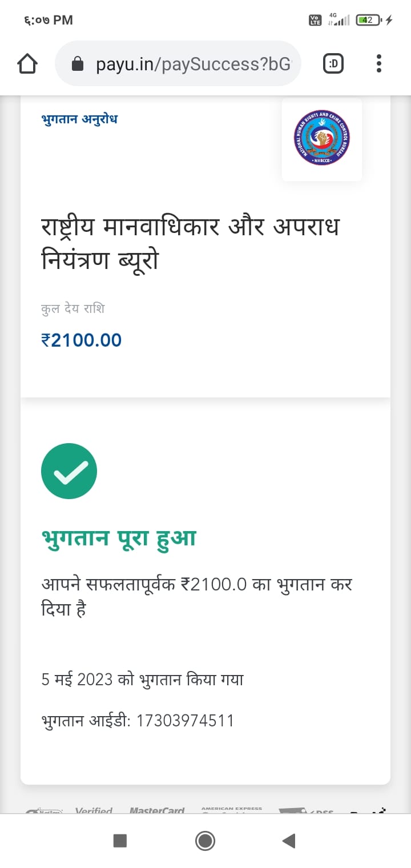The width and height of the screenshot is (411, 868).
Task: Tap the MasterCard logo in footer
Action: click(157, 810)
